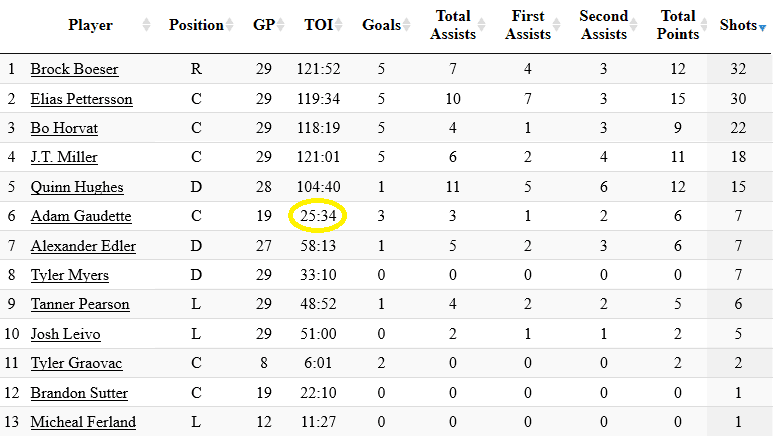The width and height of the screenshot is (773, 436).
Task: Click the highlighted 25:34 TOI cell
Action: 319,216
